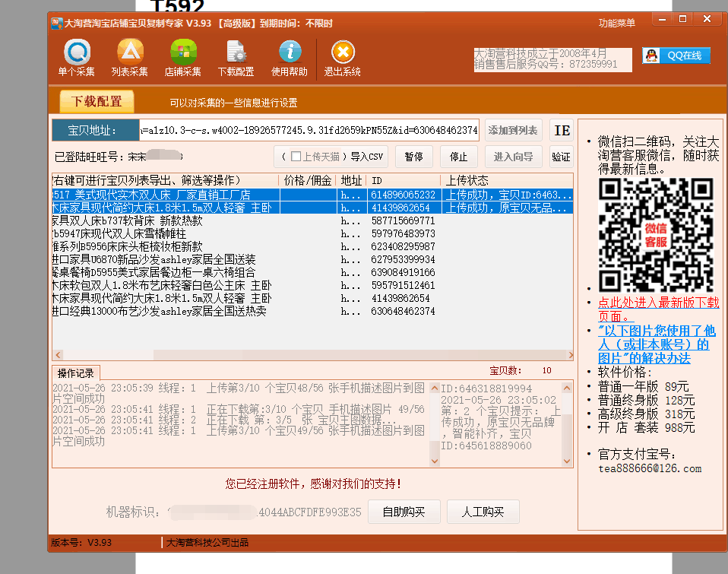Click the 大淘营科技公司出品 status bar text
Viewport: 728px width, 574px height.
(x=207, y=542)
